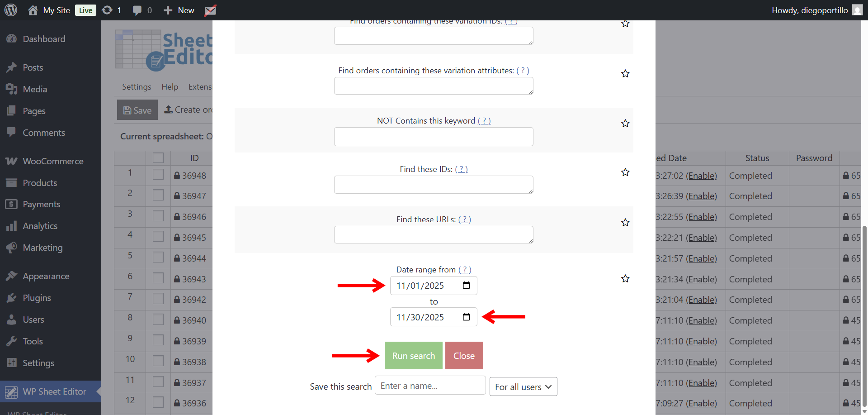
Task: Click the Enter a name search field
Action: [430, 386]
